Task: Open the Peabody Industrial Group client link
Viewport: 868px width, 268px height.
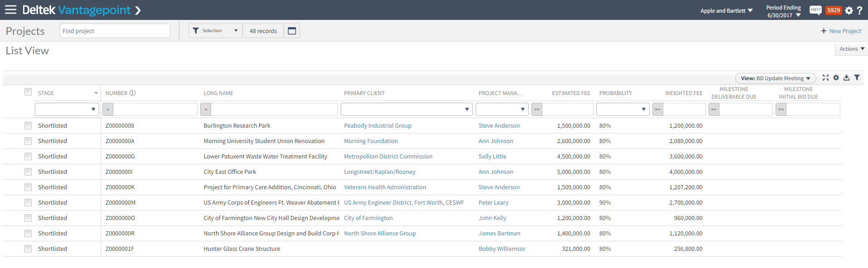Action: (x=378, y=125)
